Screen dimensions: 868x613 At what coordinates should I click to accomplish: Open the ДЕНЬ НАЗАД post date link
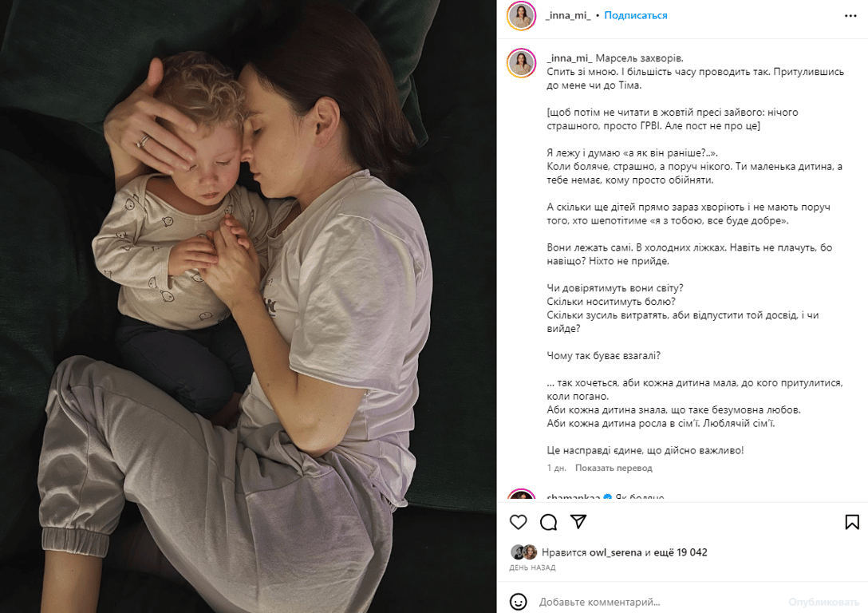(532, 568)
